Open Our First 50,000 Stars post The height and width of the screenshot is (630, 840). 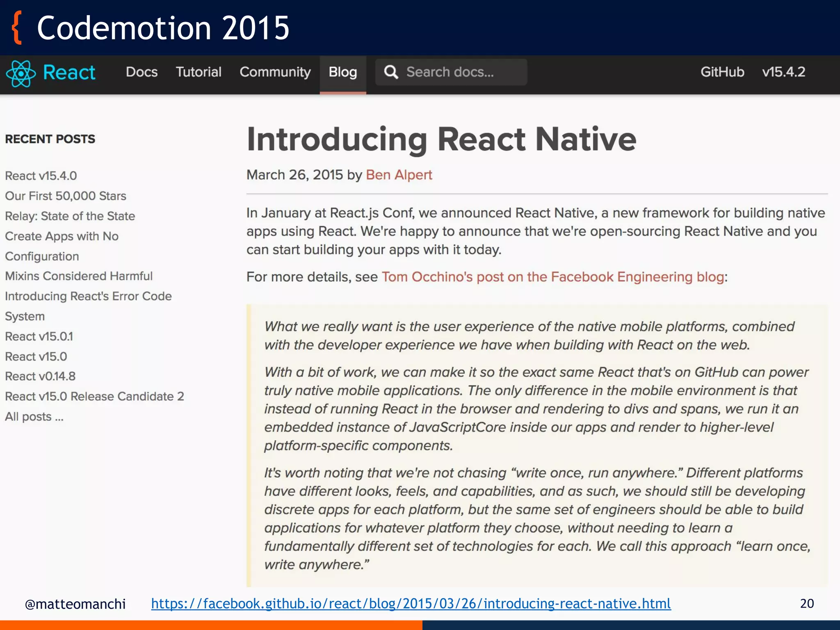[x=66, y=196]
